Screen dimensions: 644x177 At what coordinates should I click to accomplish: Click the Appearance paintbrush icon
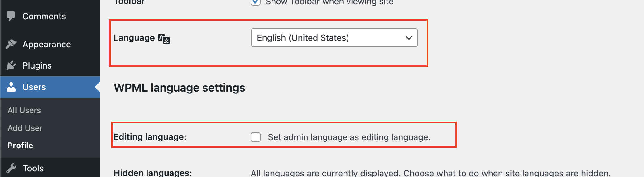click(x=11, y=44)
